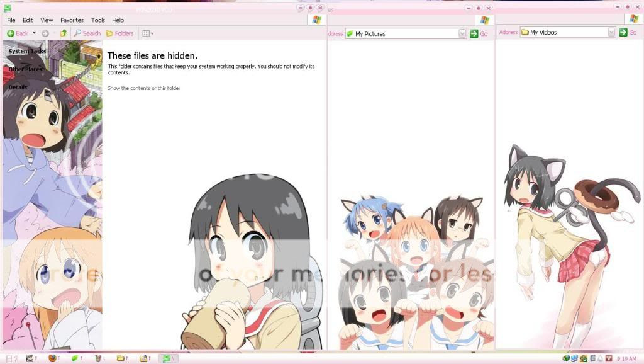The width and height of the screenshot is (644, 364).
Task: Click Show the contents of this folder
Action: point(144,88)
